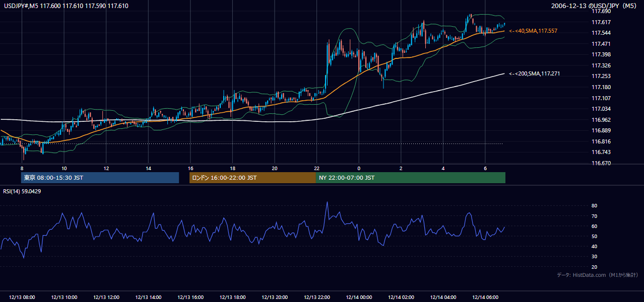Click price axis value 117.690
This screenshot has height=302, width=644.
[x=601, y=11]
